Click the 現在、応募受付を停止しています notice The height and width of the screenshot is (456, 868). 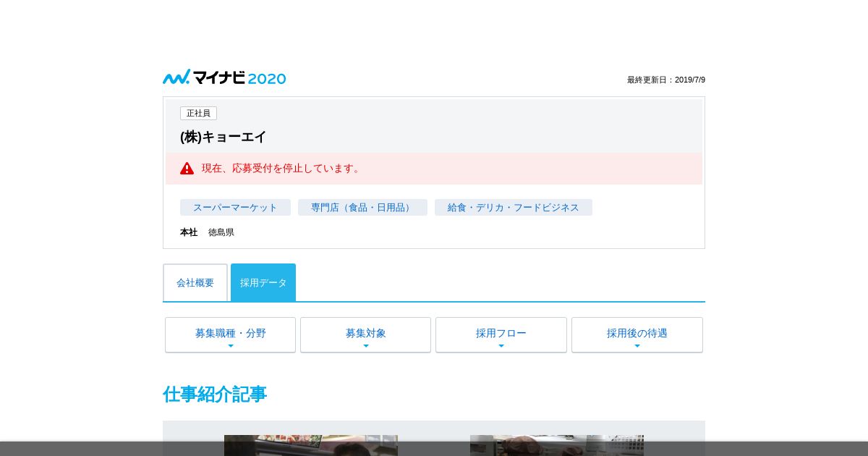click(x=281, y=169)
